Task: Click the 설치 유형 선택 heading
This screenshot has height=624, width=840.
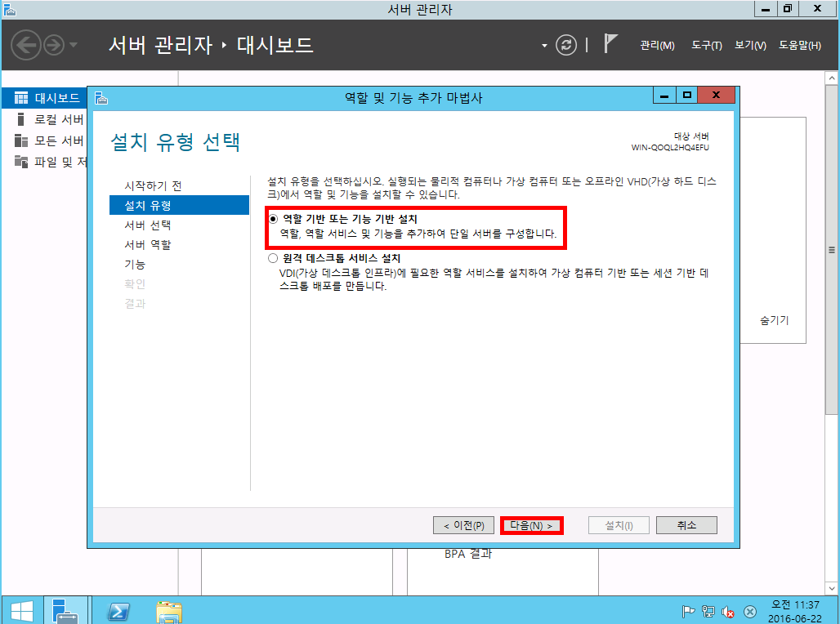Action: coord(175,142)
